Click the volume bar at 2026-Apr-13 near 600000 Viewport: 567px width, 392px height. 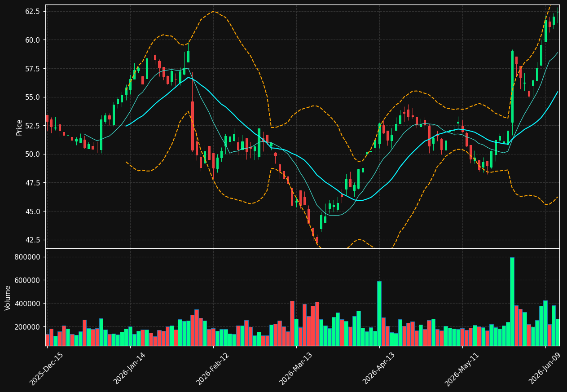379,313
